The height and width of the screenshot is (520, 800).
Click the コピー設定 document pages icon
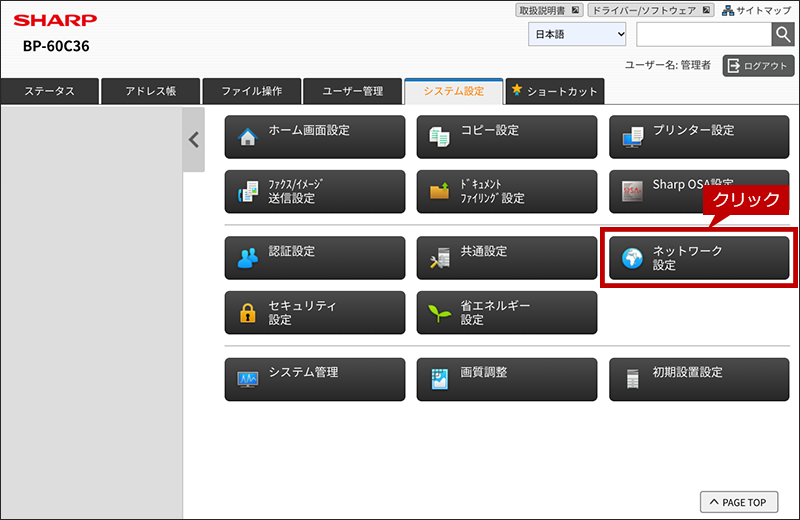pos(439,137)
